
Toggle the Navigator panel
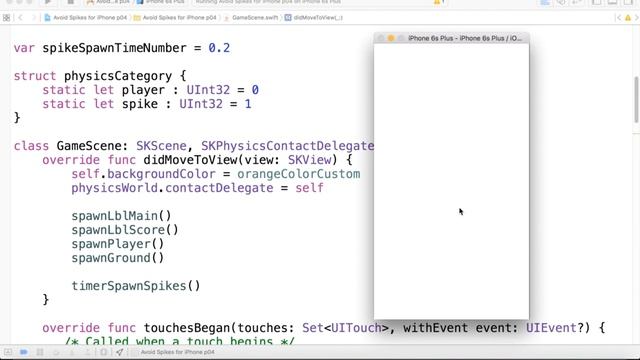point(597,2)
